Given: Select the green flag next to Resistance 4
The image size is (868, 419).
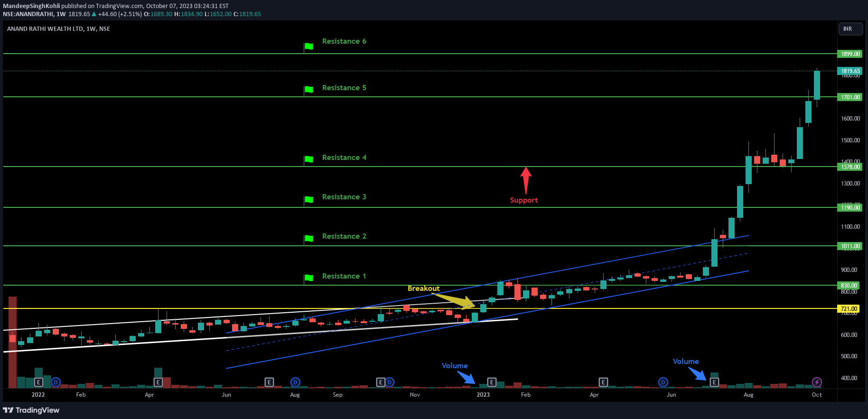Looking at the screenshot, I should pos(308,159).
